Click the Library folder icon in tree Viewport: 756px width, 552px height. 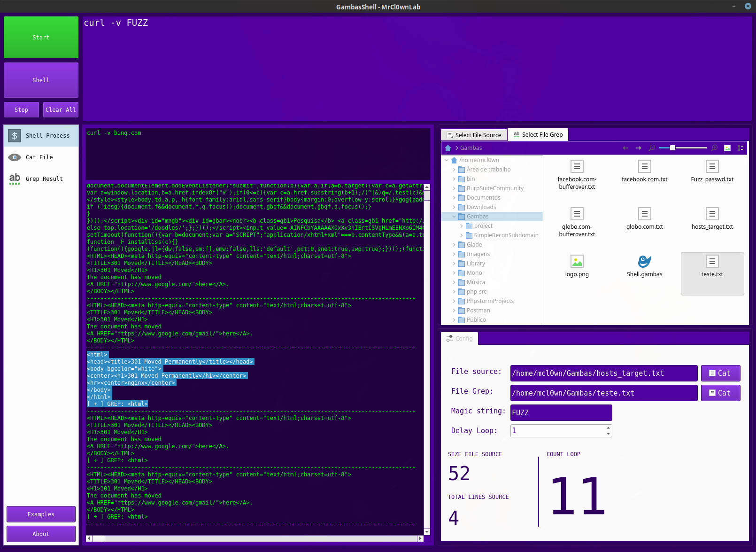(x=462, y=264)
